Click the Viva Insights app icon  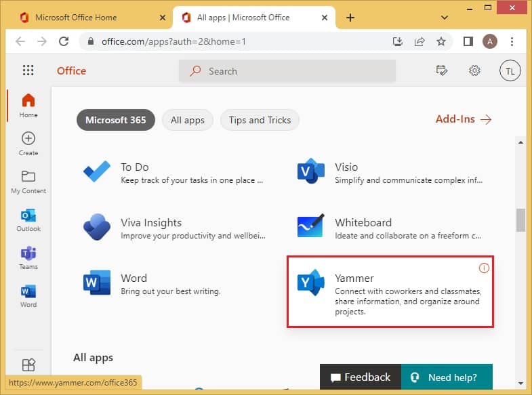pyautogui.click(x=97, y=227)
